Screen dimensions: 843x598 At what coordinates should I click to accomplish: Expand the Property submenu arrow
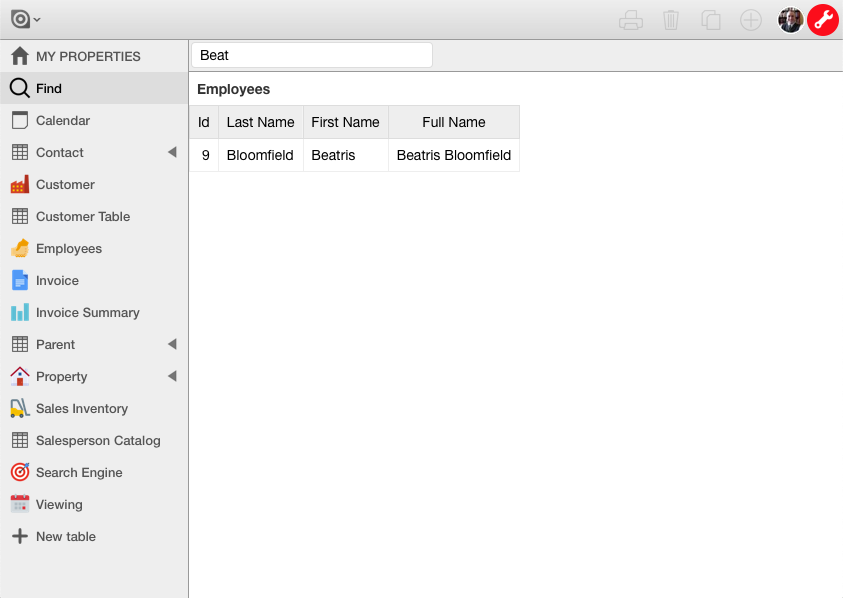pos(172,376)
